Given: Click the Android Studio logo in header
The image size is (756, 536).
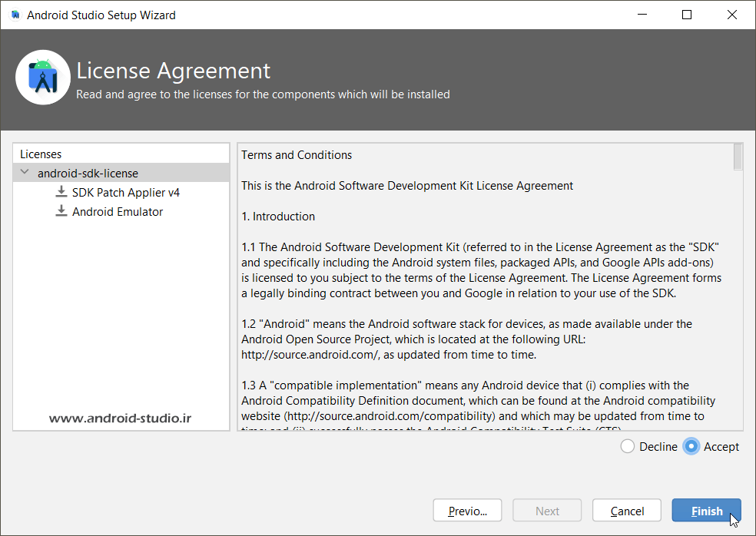Looking at the screenshot, I should coord(43,78).
